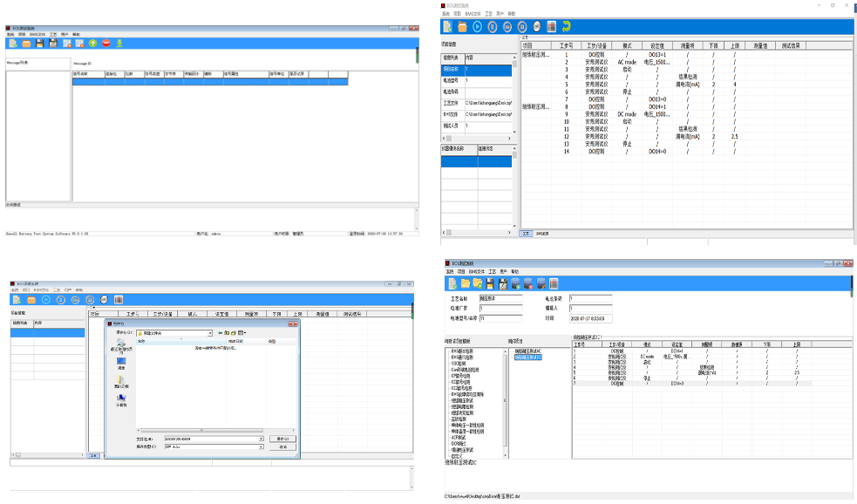
Task: Open the 帮助 menu in bottom-right window
Action: (x=515, y=272)
